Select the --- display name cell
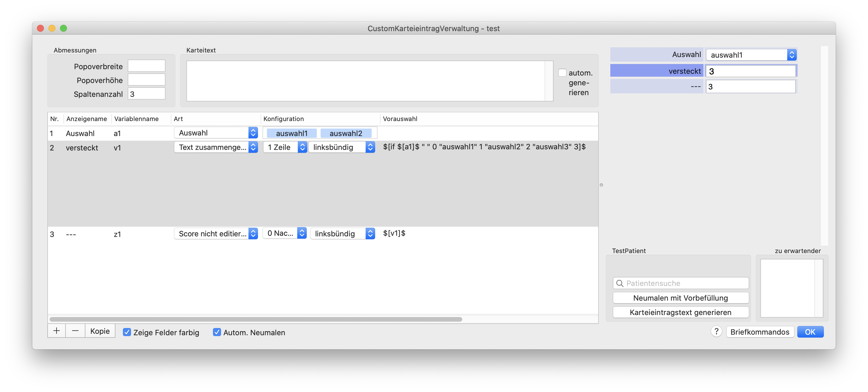 coord(71,234)
